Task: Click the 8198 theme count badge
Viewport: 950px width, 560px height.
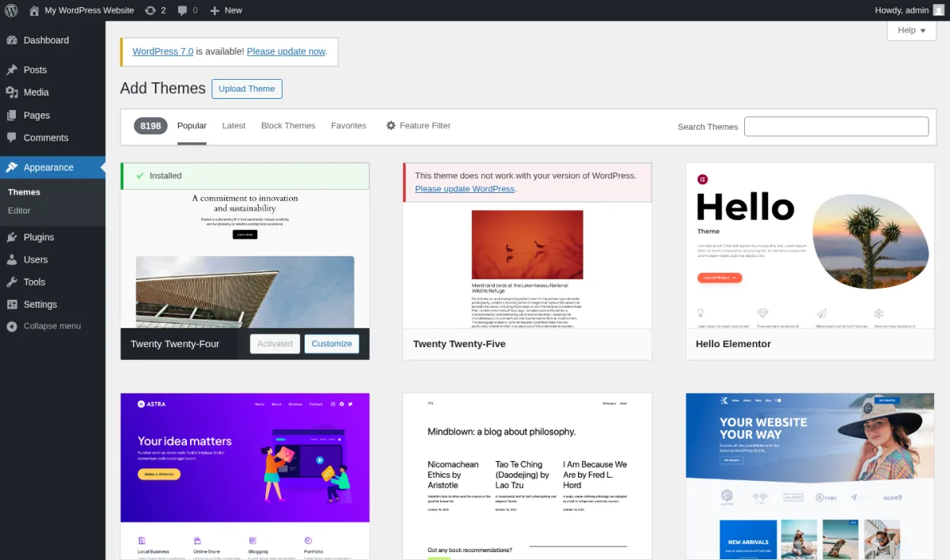Action: click(150, 126)
